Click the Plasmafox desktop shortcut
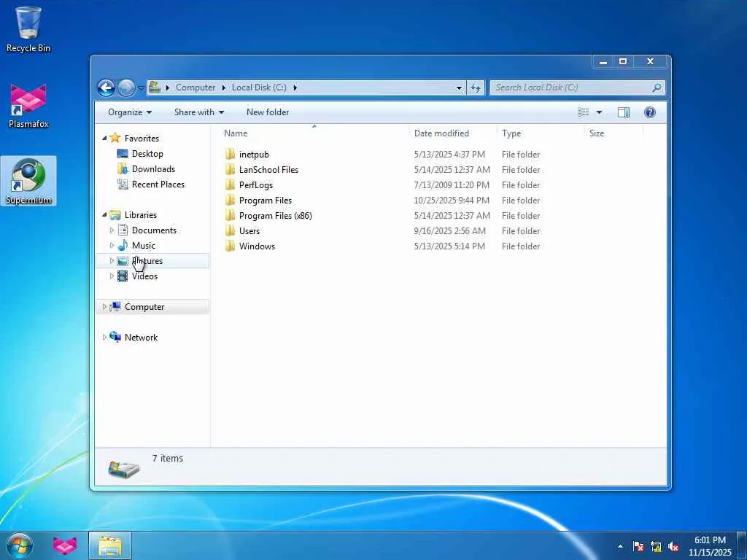The width and height of the screenshot is (747, 560). 28,106
